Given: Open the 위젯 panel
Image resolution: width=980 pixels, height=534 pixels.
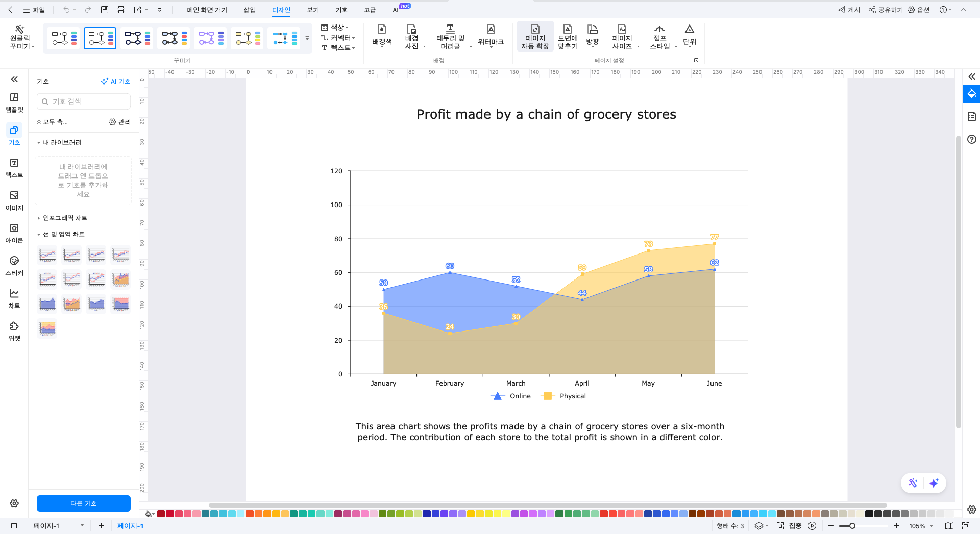Looking at the screenshot, I should coord(14,330).
